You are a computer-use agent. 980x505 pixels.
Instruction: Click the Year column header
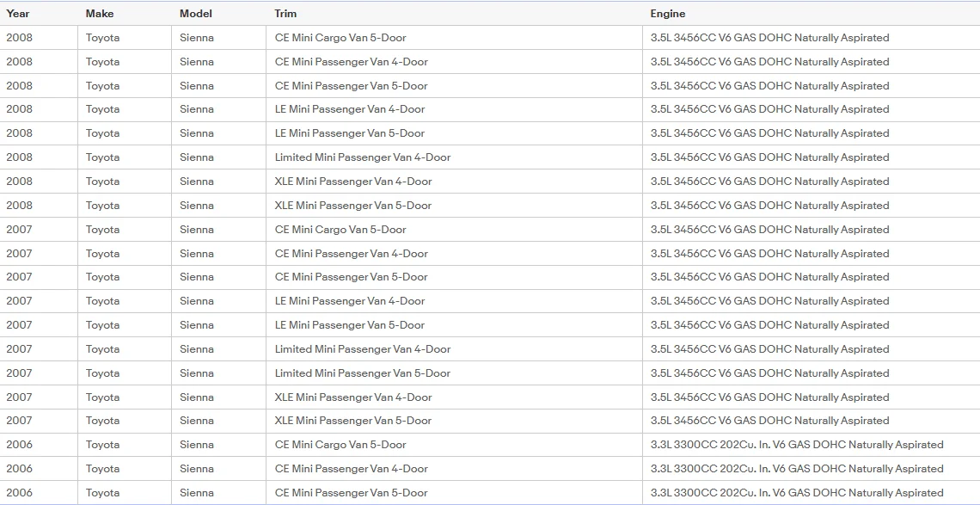(18, 13)
